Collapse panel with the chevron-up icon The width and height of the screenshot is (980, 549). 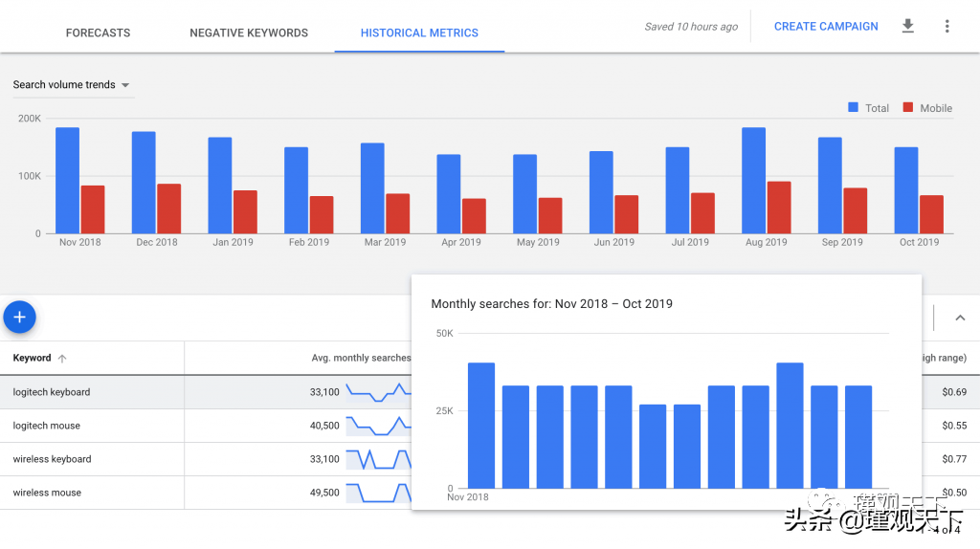tap(960, 318)
